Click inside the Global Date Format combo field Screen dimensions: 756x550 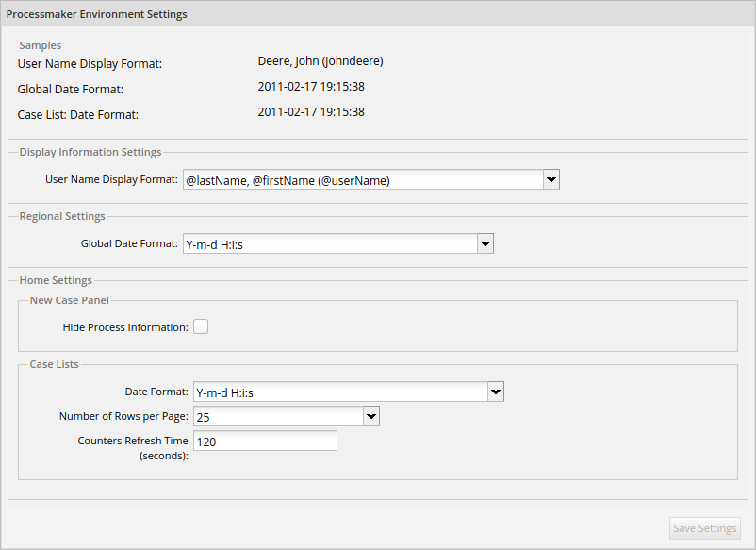pyautogui.click(x=330, y=243)
